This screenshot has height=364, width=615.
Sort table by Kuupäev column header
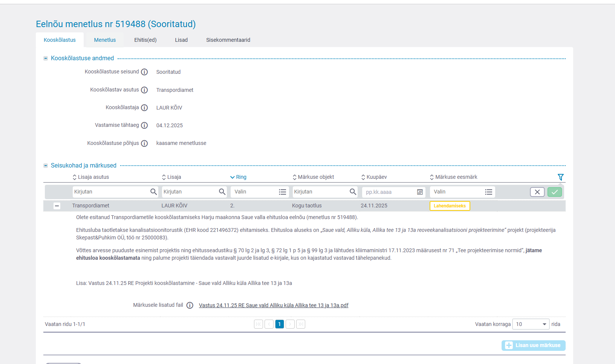tap(376, 177)
